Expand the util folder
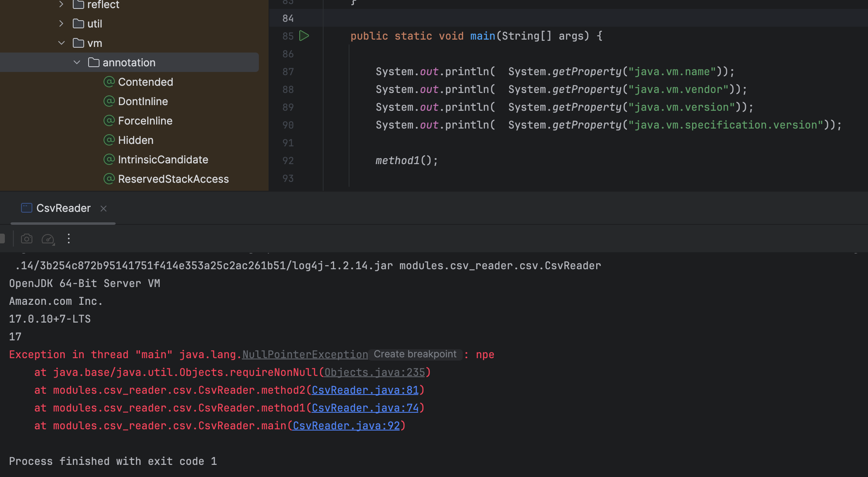Image resolution: width=868 pixels, height=477 pixels. click(61, 24)
